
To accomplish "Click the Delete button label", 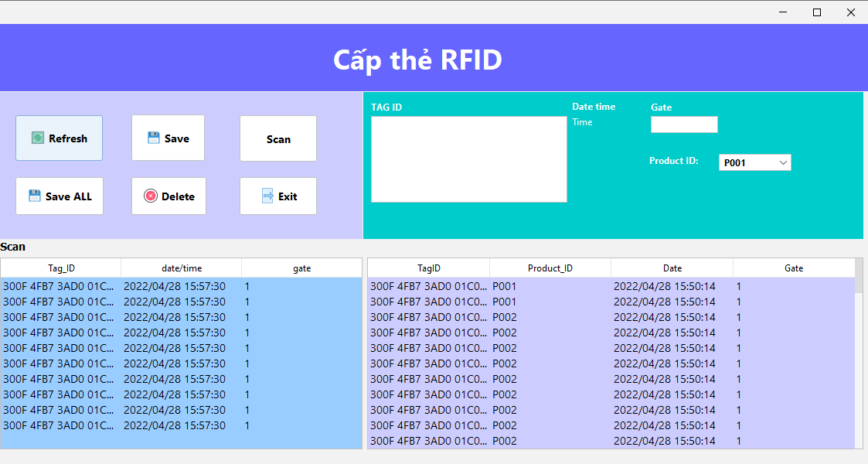I will click(178, 196).
